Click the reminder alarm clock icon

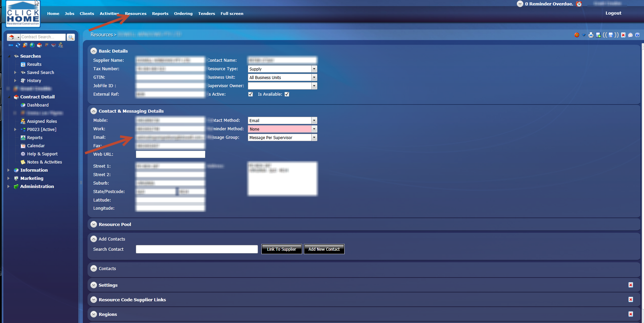click(x=579, y=4)
